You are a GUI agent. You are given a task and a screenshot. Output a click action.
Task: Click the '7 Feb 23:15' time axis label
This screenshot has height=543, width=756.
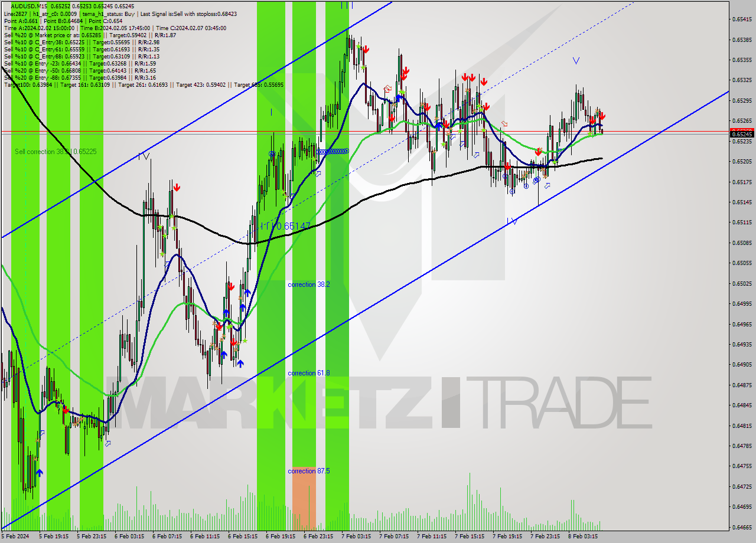tap(545, 537)
